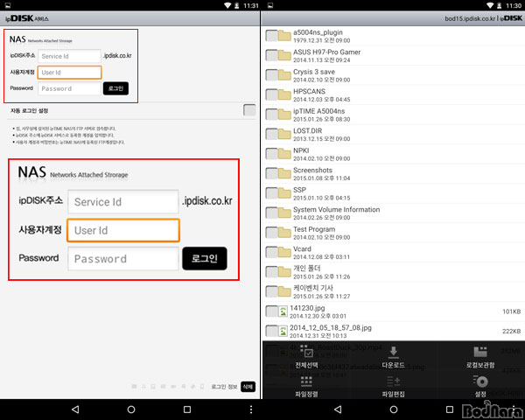This screenshot has height=420, width=525.
Task: Choose 다운로드 in bottom menu
Action: click(x=394, y=357)
